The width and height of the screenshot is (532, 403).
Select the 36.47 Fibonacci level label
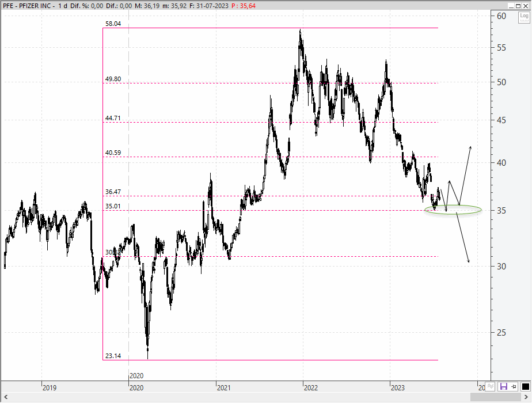pos(113,192)
